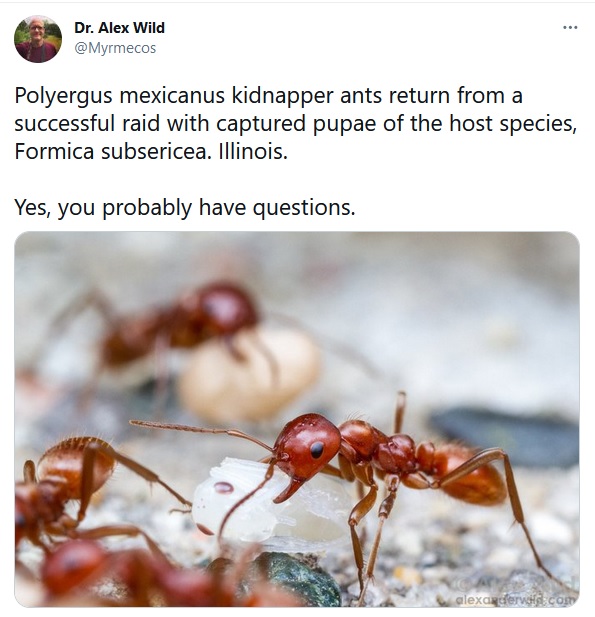Open the @Myrmecos handle link
Screen dimensions: 595x617
click(x=115, y=48)
